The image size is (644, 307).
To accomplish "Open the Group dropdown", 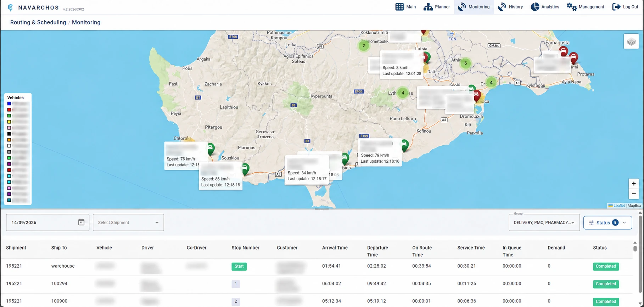I will (544, 222).
